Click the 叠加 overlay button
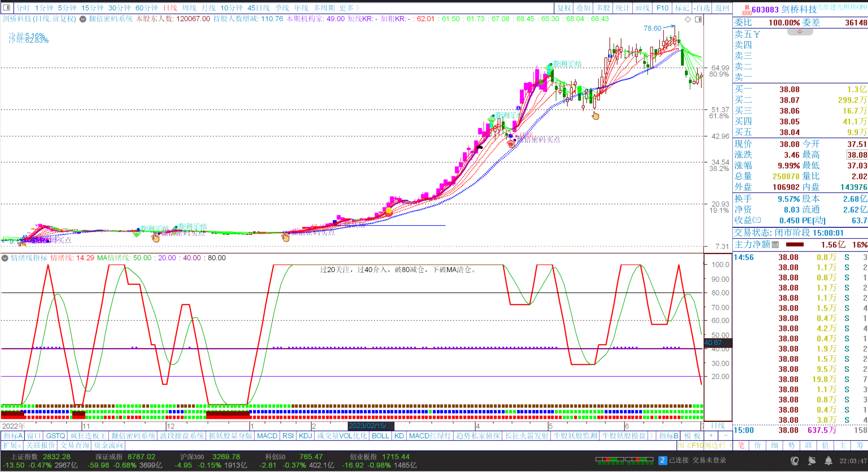This screenshot has height=472, width=868. click(583, 8)
